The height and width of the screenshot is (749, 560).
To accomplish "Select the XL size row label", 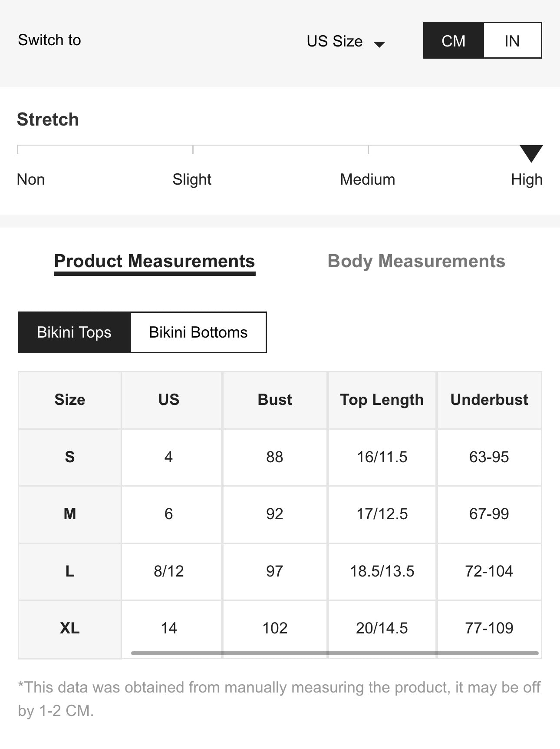I will [x=70, y=628].
